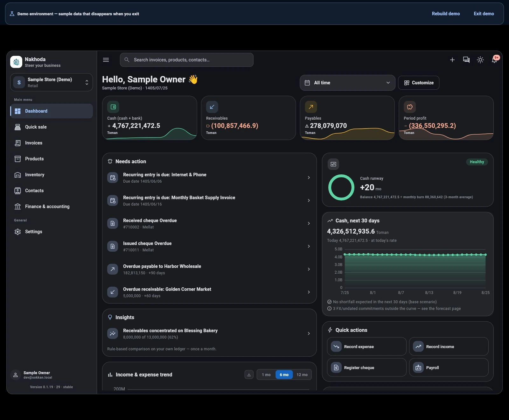The height and width of the screenshot is (420, 509).
Task: Click Record income quick action
Action: 449,346
